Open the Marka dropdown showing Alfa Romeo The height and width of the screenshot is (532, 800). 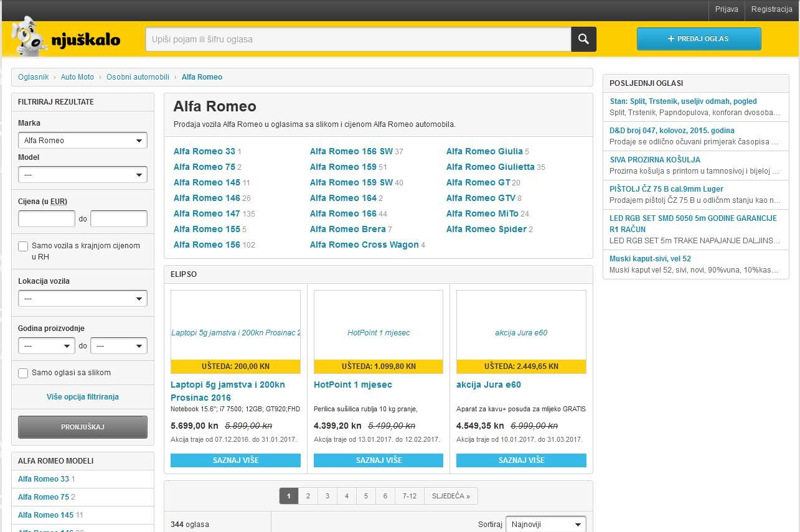pos(83,140)
